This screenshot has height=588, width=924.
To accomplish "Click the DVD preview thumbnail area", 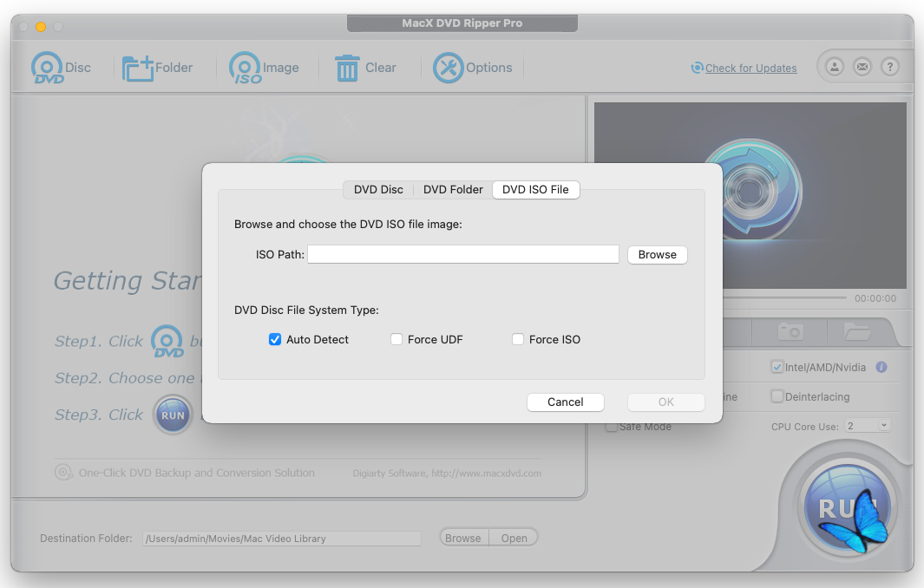I will point(750,195).
